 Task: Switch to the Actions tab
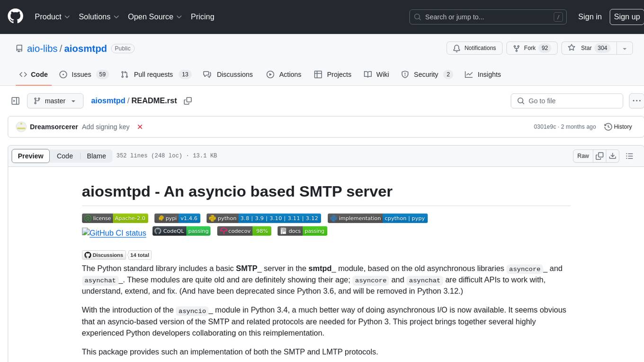pos(284,74)
